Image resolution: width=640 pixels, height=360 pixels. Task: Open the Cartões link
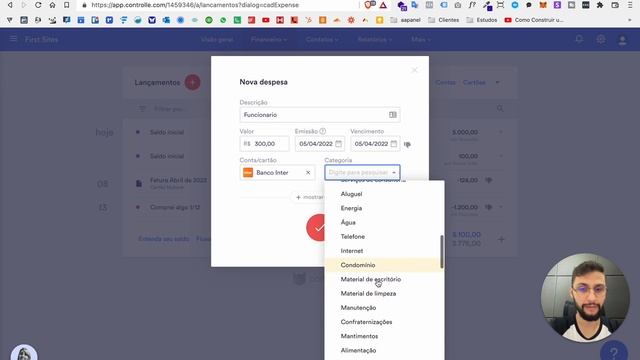point(474,82)
